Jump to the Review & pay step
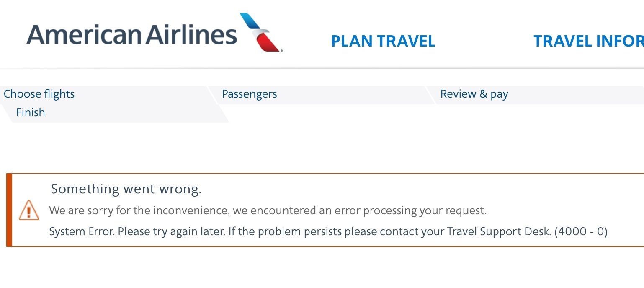644x288 pixels. coord(474,94)
